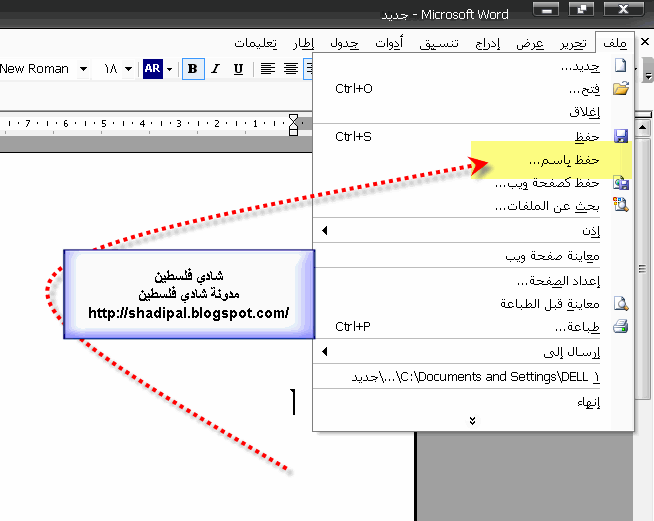Open the font name dropdown (New Roman)
Viewport: 654px width, 521px height.
click(x=83, y=69)
